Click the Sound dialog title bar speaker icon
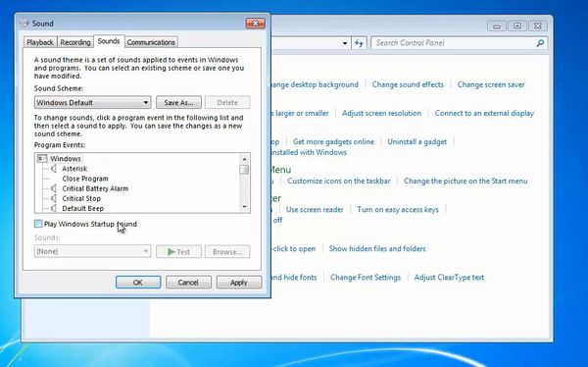588x367 pixels. point(24,23)
